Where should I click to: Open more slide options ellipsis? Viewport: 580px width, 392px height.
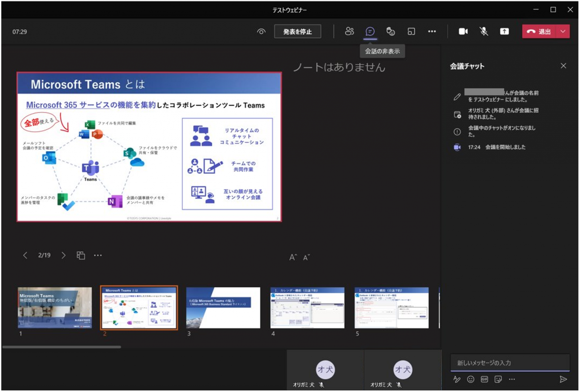click(x=98, y=255)
